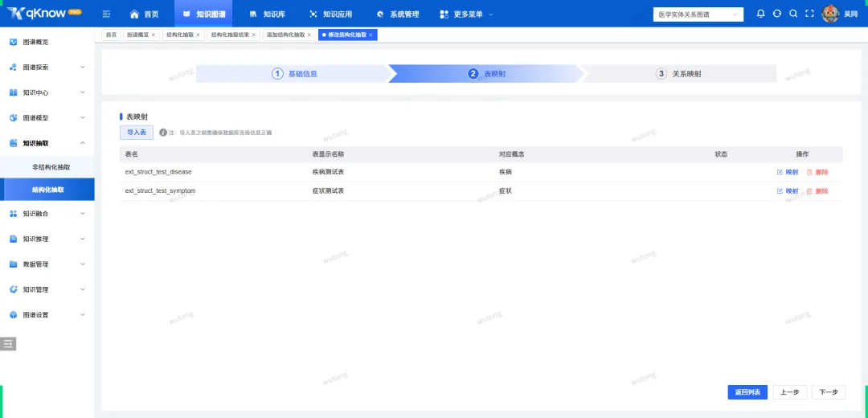
Task: Click 映射 for ext_struct_test_disease row
Action: coord(788,172)
